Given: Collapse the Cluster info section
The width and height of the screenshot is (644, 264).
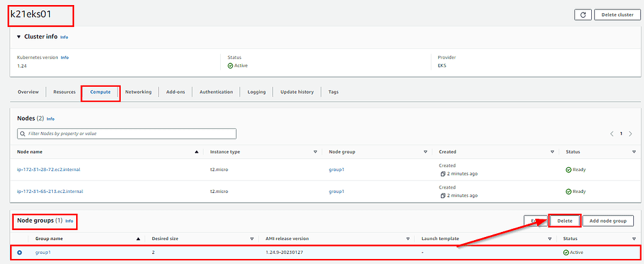Looking at the screenshot, I should [19, 36].
